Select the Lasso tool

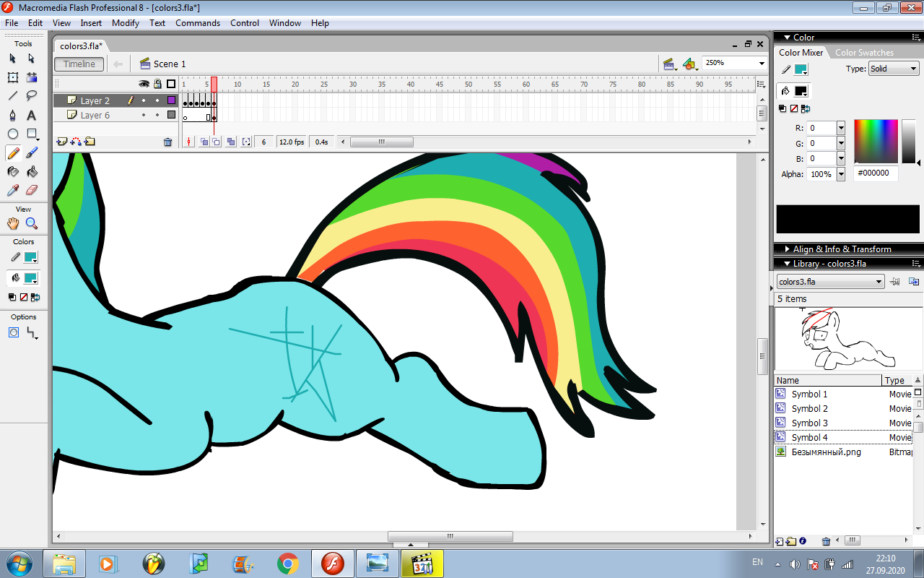32,96
